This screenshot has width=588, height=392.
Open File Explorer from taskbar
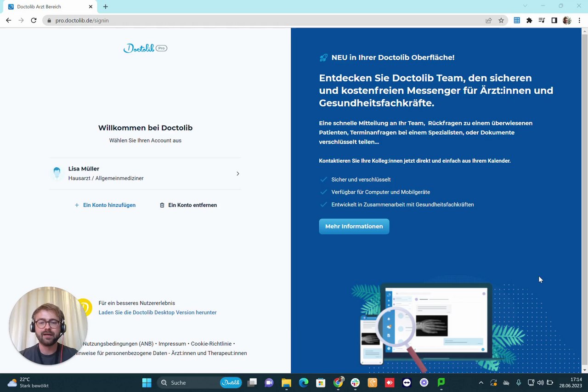(x=286, y=382)
